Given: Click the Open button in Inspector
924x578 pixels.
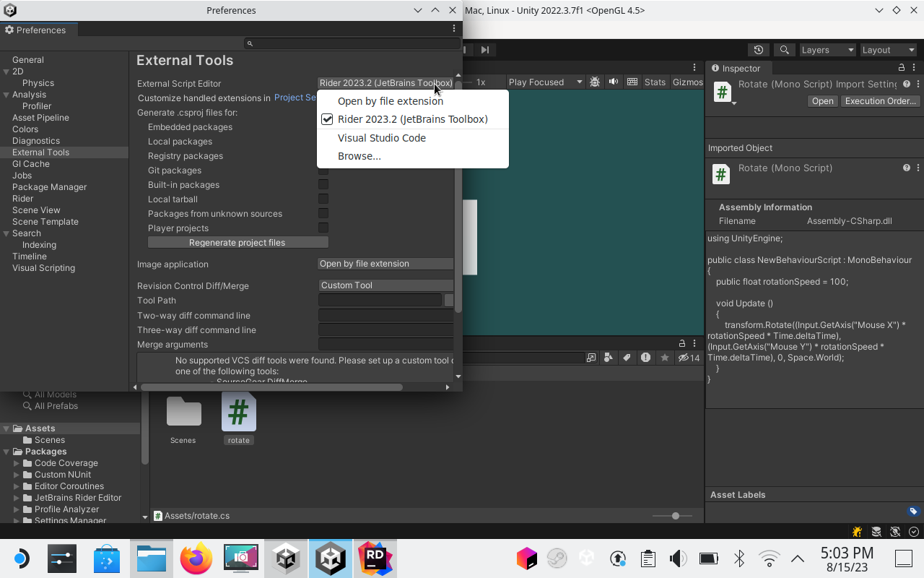Looking at the screenshot, I should (x=822, y=101).
